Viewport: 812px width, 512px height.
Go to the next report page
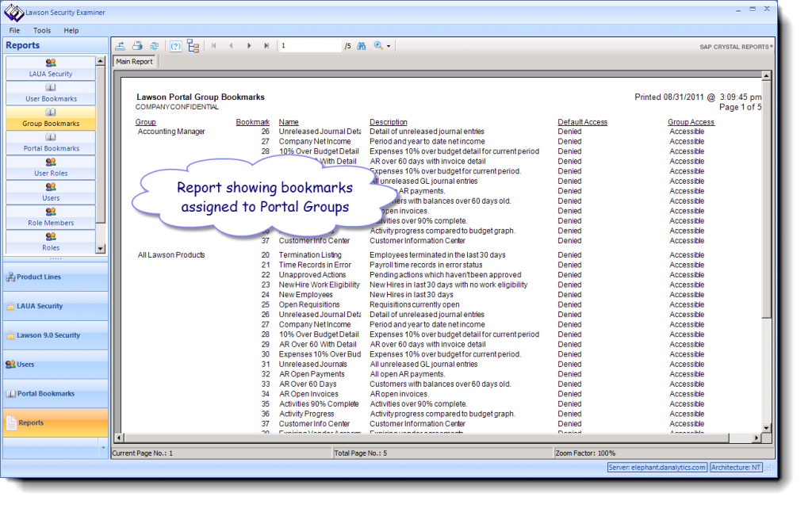(249, 46)
